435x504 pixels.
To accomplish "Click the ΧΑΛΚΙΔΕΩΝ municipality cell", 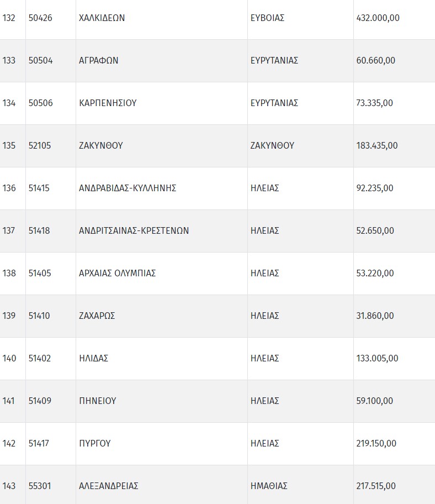I will point(102,18).
